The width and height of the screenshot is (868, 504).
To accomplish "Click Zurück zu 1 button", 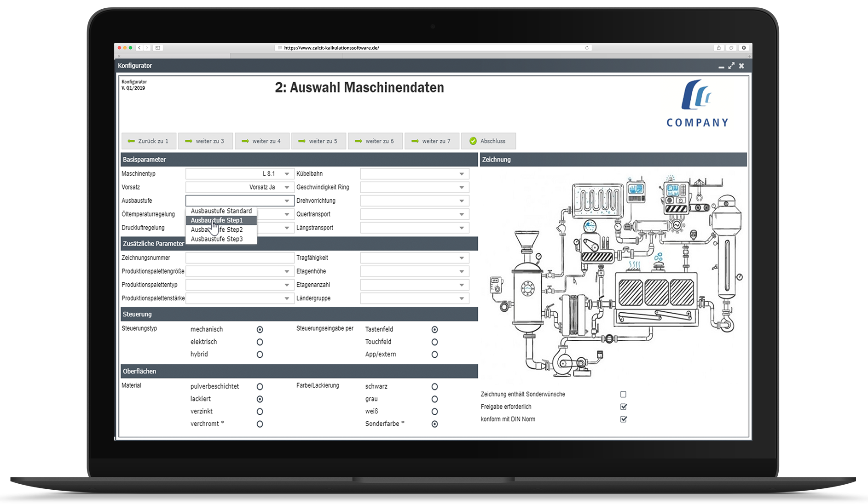I will pyautogui.click(x=149, y=141).
